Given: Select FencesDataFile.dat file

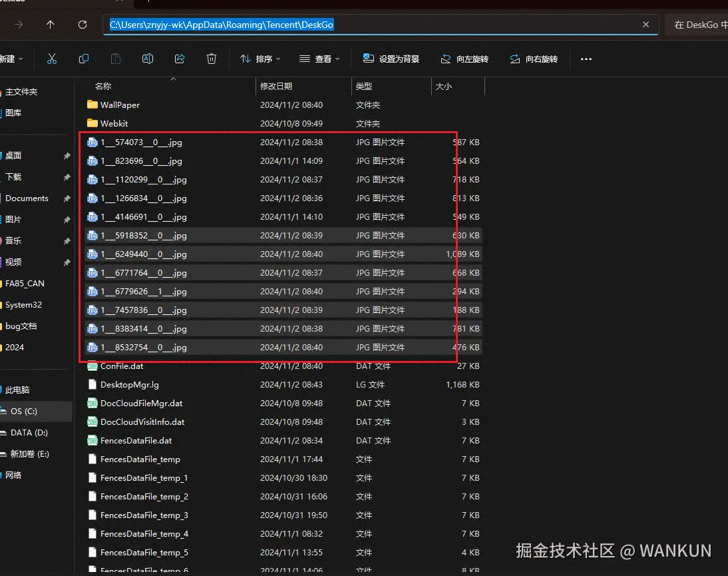Looking at the screenshot, I should [x=283, y=440].
